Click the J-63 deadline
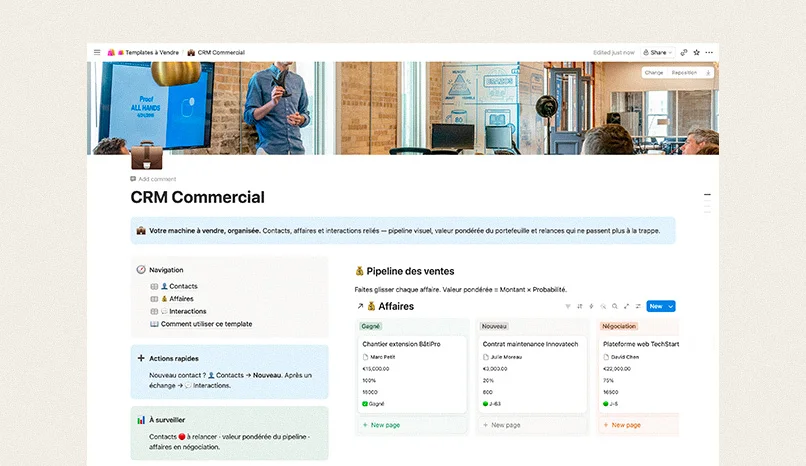The image size is (806, 466). tap(492, 404)
